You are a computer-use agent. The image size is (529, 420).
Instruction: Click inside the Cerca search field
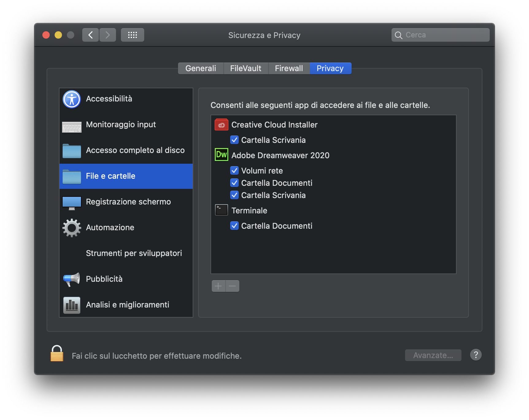[440, 35]
